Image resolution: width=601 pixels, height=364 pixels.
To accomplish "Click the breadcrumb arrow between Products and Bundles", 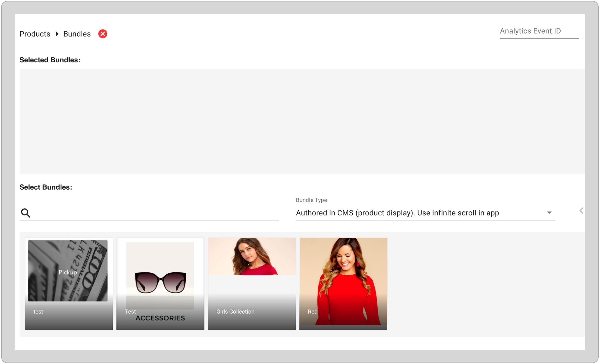I will tap(57, 34).
